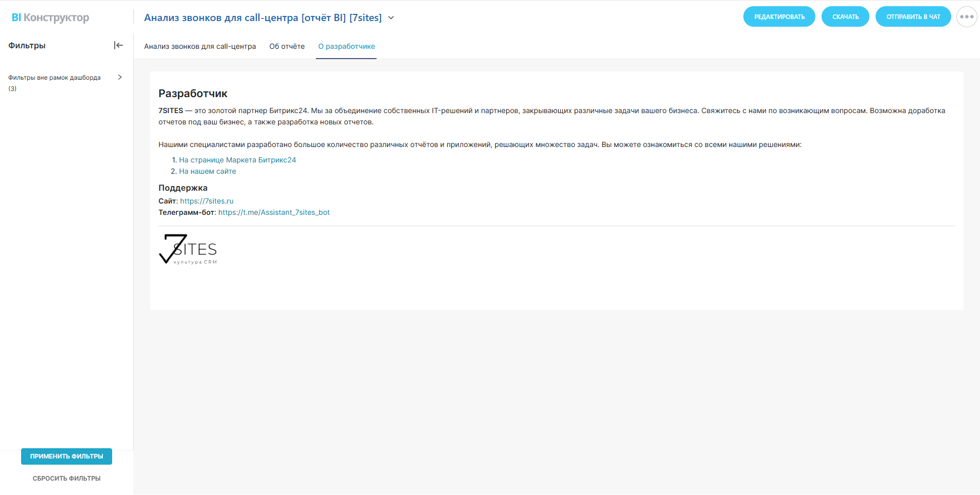The height and width of the screenshot is (495, 980).
Task: Open the three-dots more options menu
Action: point(967,17)
